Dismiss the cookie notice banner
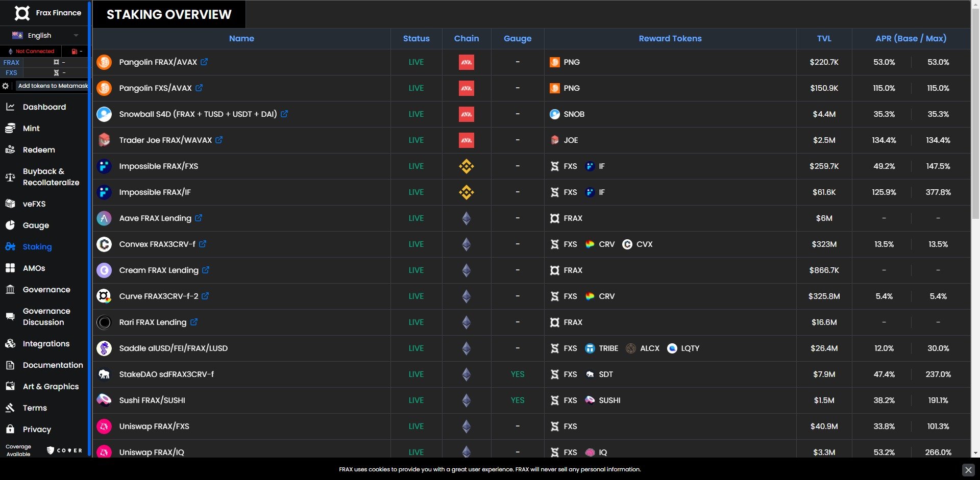 coord(968,470)
